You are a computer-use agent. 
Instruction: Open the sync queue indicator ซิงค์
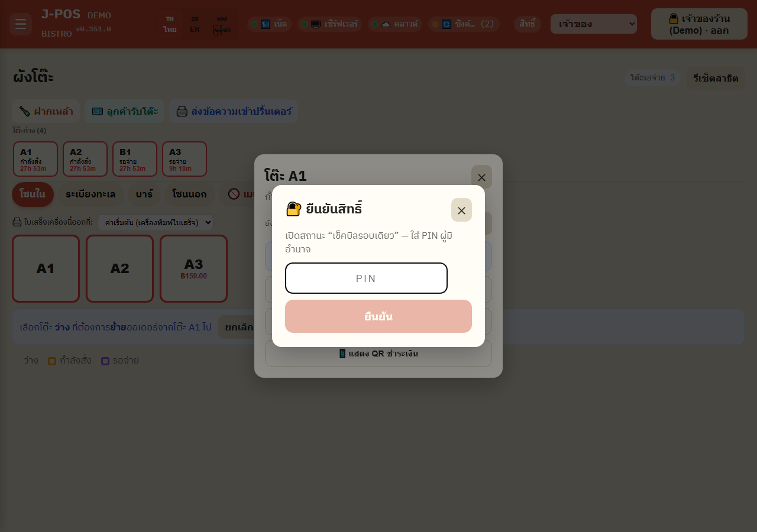click(x=464, y=24)
